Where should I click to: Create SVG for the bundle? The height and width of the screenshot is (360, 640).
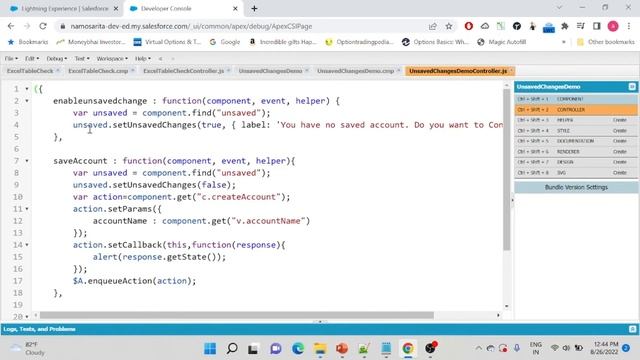coord(619,173)
